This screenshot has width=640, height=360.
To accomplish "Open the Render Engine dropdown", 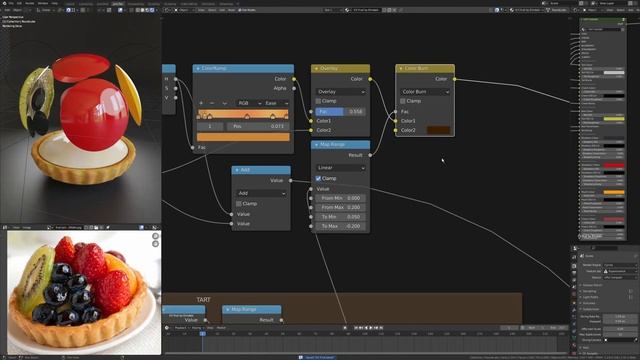I will click(x=620, y=265).
